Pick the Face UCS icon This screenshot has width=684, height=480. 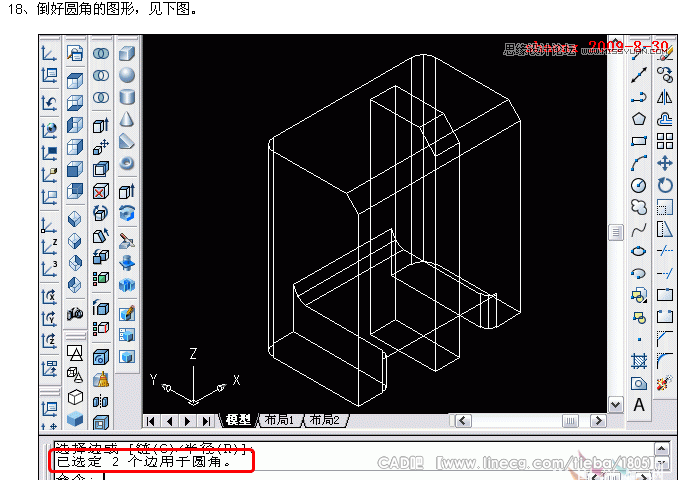49,175
